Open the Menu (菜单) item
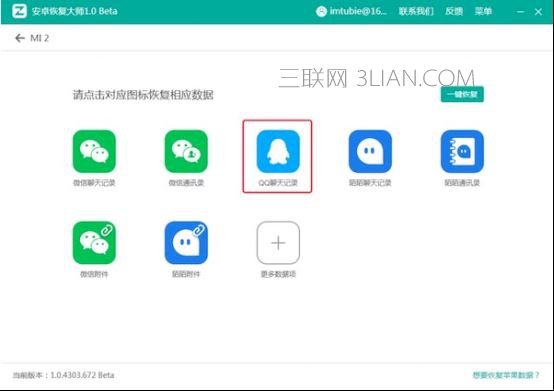This screenshot has height=391, width=554. click(x=483, y=11)
